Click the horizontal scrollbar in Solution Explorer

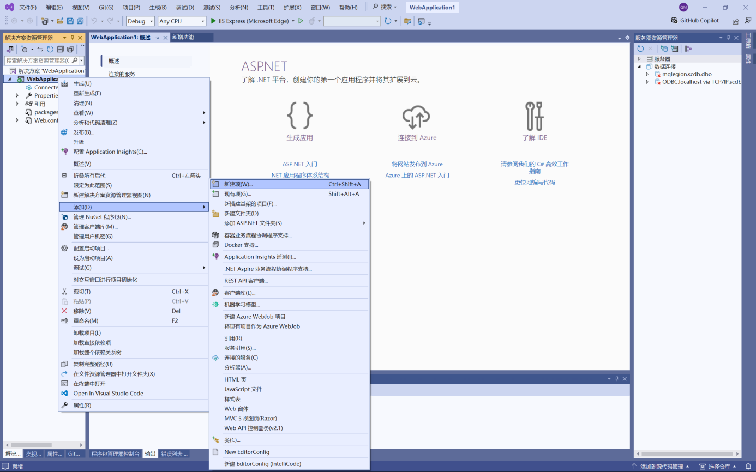[43, 445]
